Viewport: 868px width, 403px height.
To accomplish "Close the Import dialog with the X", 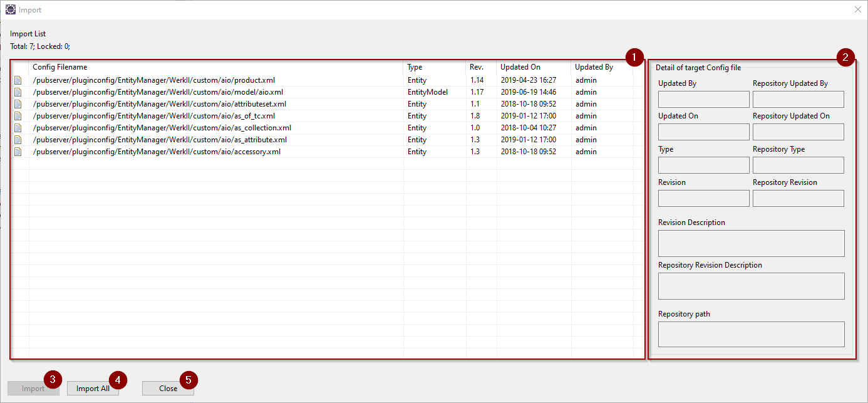I will pyautogui.click(x=857, y=9).
